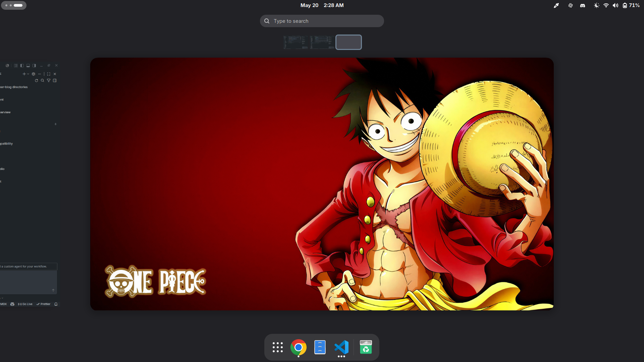Click the Type to search field
The image size is (644, 362).
tap(322, 21)
